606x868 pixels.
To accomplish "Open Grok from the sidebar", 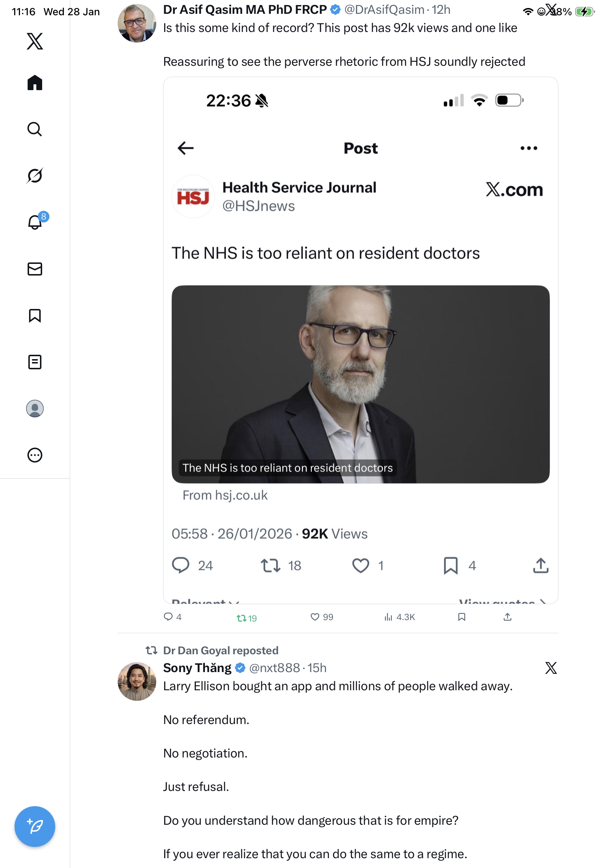I will (x=35, y=176).
